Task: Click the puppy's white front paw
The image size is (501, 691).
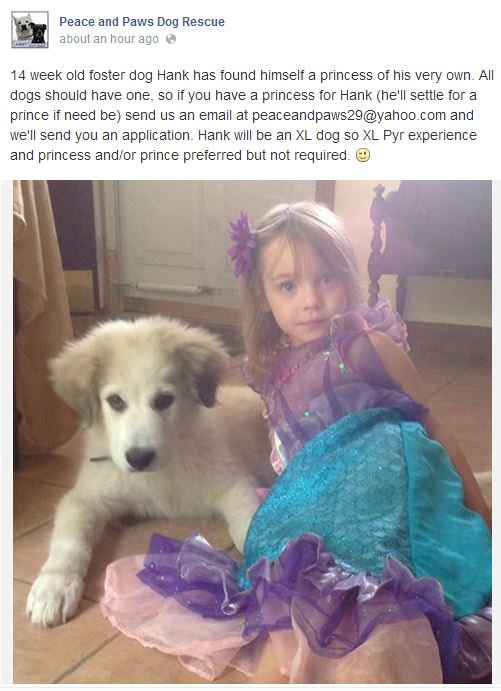Action: [55, 598]
